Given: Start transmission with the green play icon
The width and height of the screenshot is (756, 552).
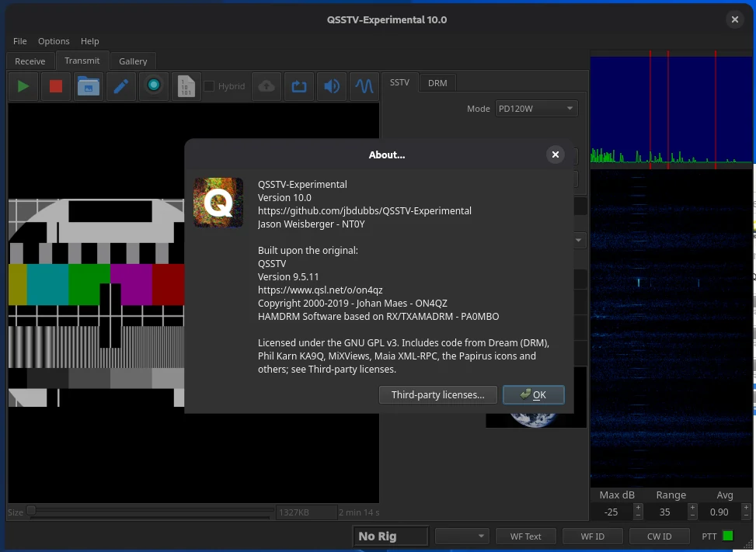Looking at the screenshot, I should (x=23, y=86).
